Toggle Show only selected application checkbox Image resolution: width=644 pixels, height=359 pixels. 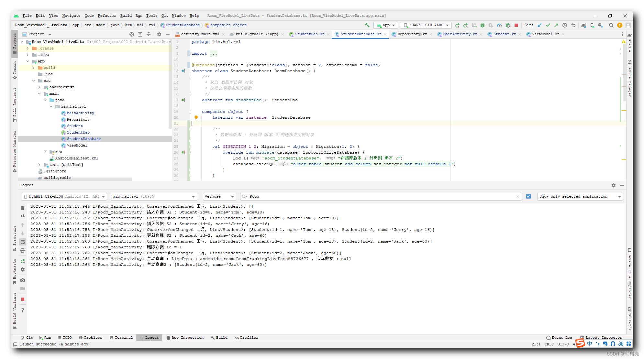tap(529, 196)
